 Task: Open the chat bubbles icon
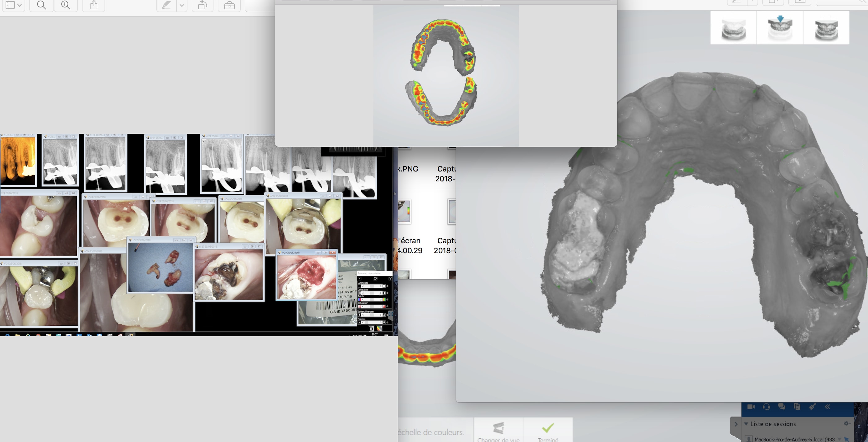point(782,407)
